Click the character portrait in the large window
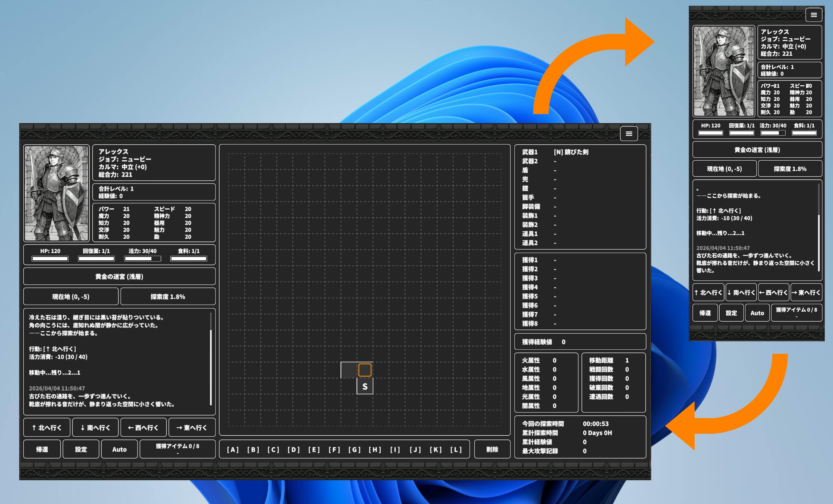The width and height of the screenshot is (833, 504). coord(56,193)
